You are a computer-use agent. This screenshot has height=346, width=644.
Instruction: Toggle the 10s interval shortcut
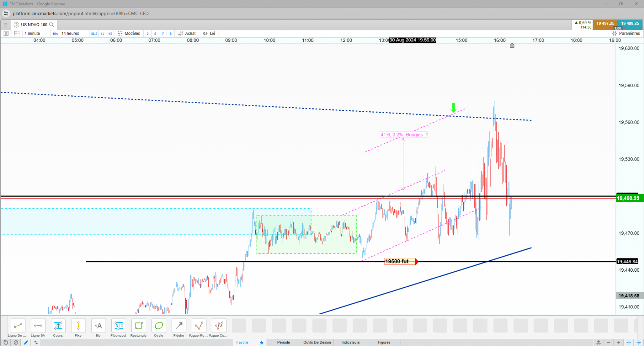pos(55,34)
